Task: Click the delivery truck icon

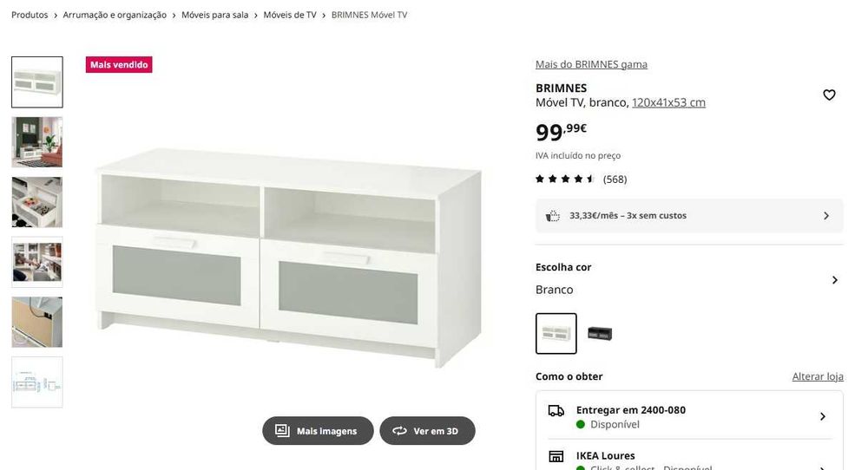Action: (x=556, y=411)
